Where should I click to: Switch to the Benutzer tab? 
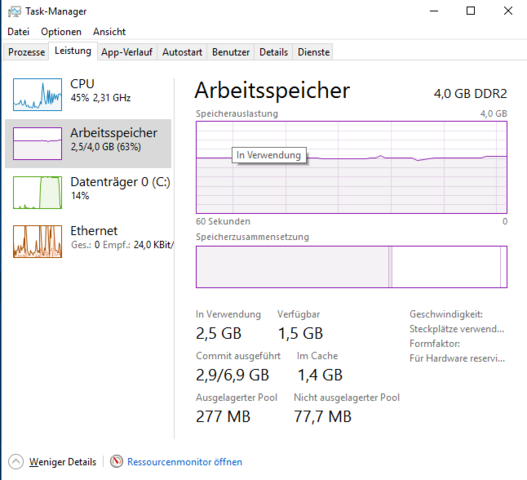tap(231, 52)
